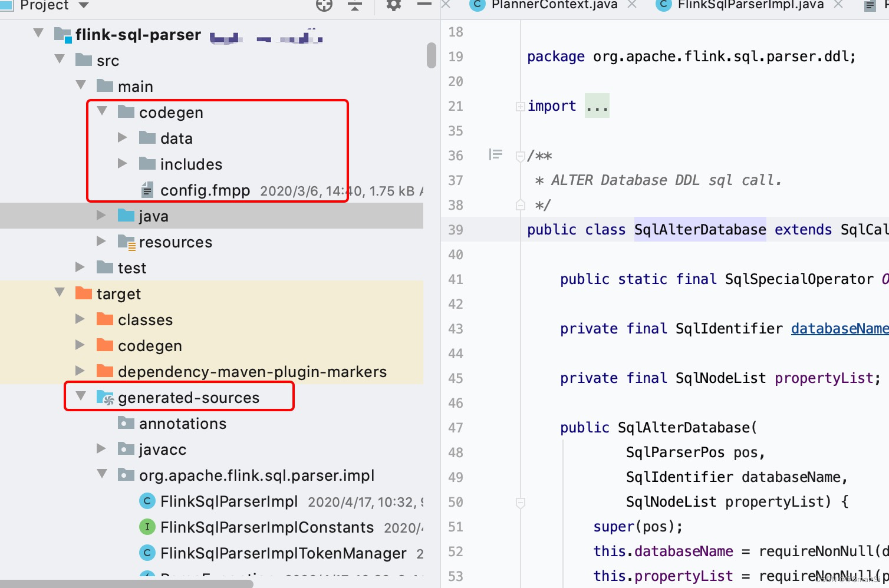Click the FlinkSqlParserImplConstants interface icon
The height and width of the screenshot is (588, 889).
[147, 527]
